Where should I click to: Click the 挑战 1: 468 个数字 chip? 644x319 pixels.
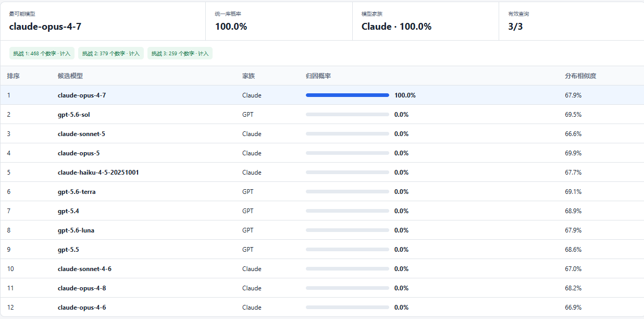(x=42, y=53)
